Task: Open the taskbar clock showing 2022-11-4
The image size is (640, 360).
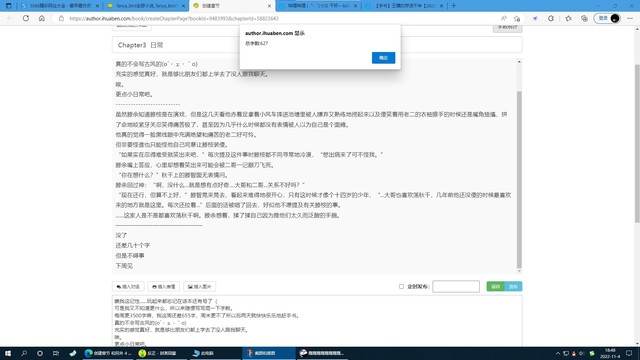Action: 610,353
